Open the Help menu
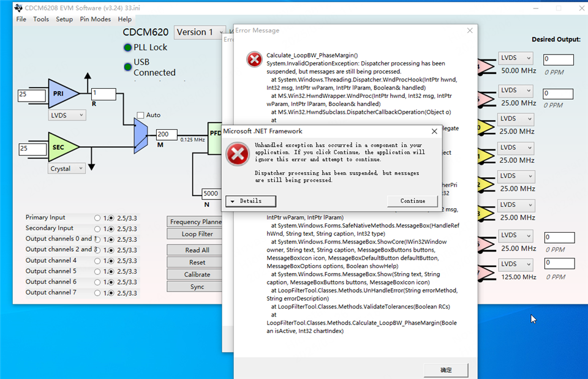This screenshot has width=588, height=379. tap(124, 19)
